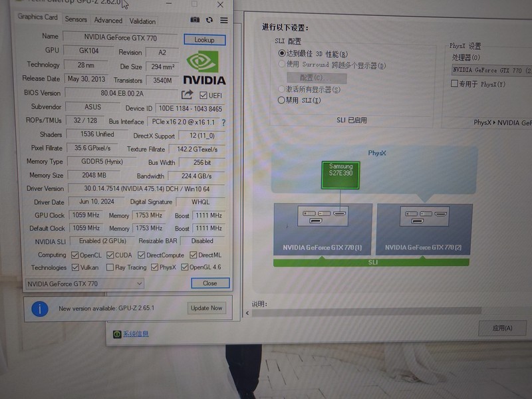This screenshot has width=532, height=399.
Task: Click the NVIDIA SLI value Enabled (2 GPUs)
Action: coord(102,241)
